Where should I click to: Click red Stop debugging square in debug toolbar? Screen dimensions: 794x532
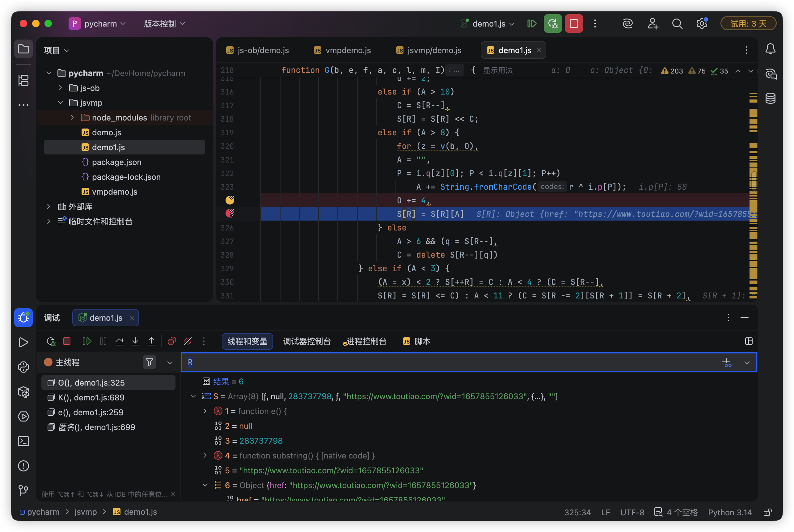click(67, 341)
